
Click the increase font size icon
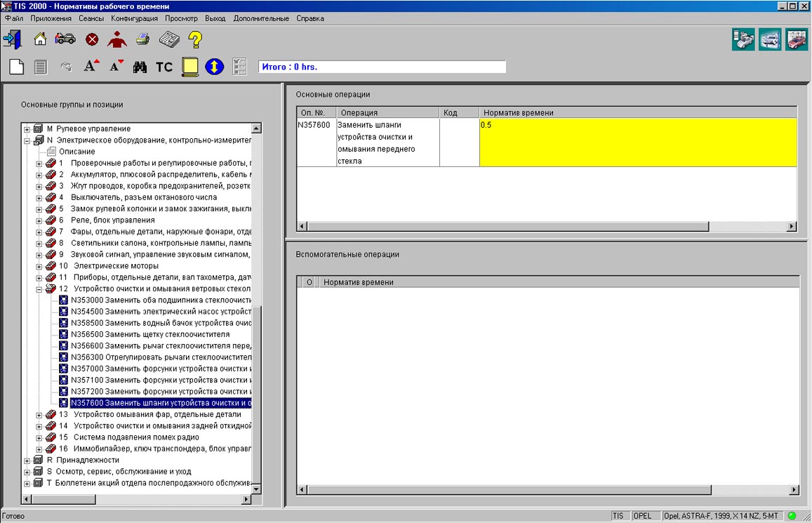coord(91,67)
